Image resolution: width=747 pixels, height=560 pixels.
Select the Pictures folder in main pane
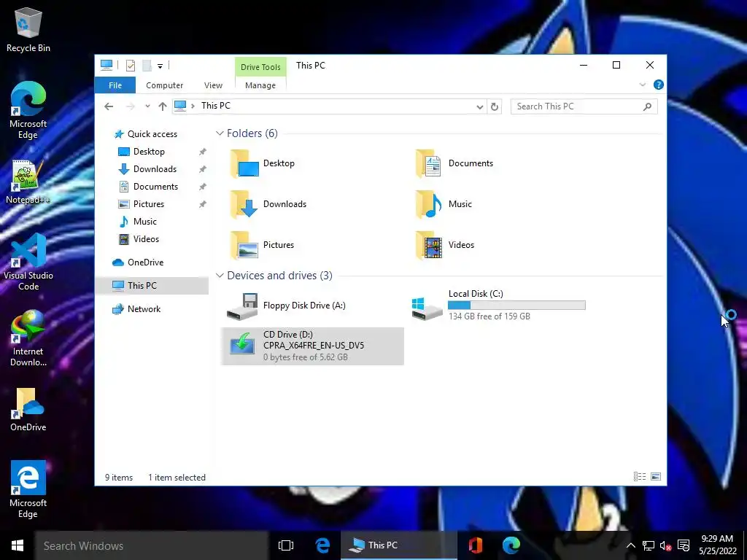(263, 245)
